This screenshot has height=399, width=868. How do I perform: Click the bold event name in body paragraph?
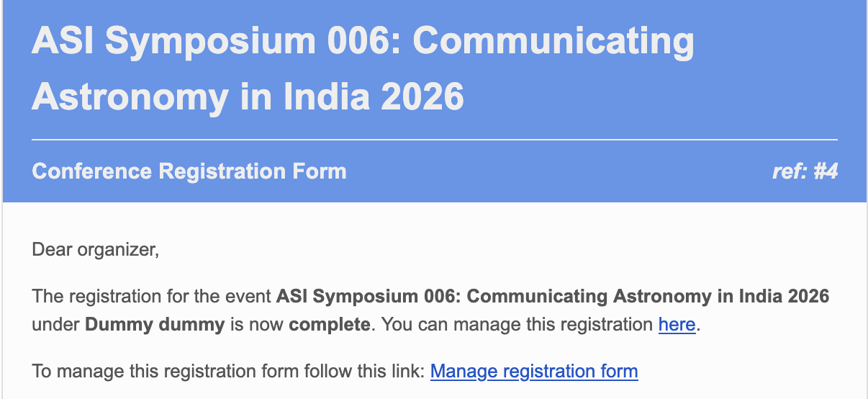pyautogui.click(x=553, y=297)
